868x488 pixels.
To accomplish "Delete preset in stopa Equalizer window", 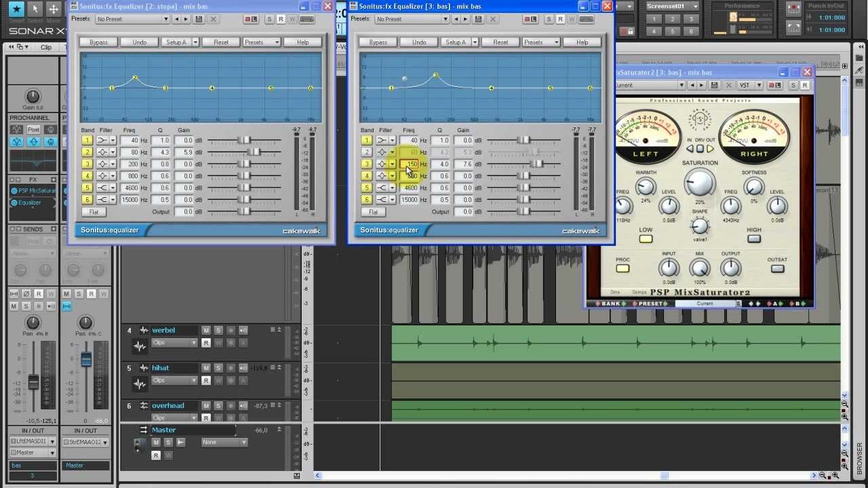I will (212, 19).
